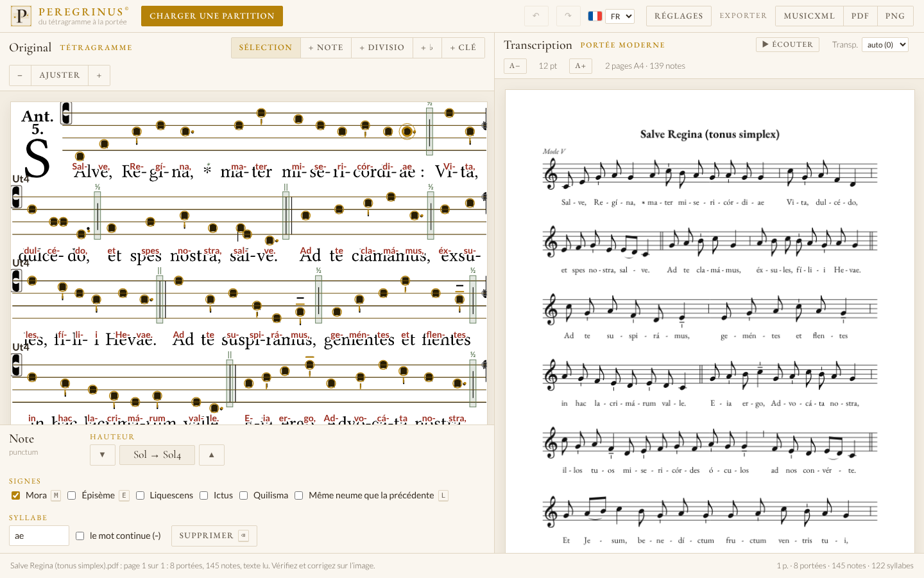The image size is (924, 578).
Task: Open Réglages settings
Action: [679, 16]
